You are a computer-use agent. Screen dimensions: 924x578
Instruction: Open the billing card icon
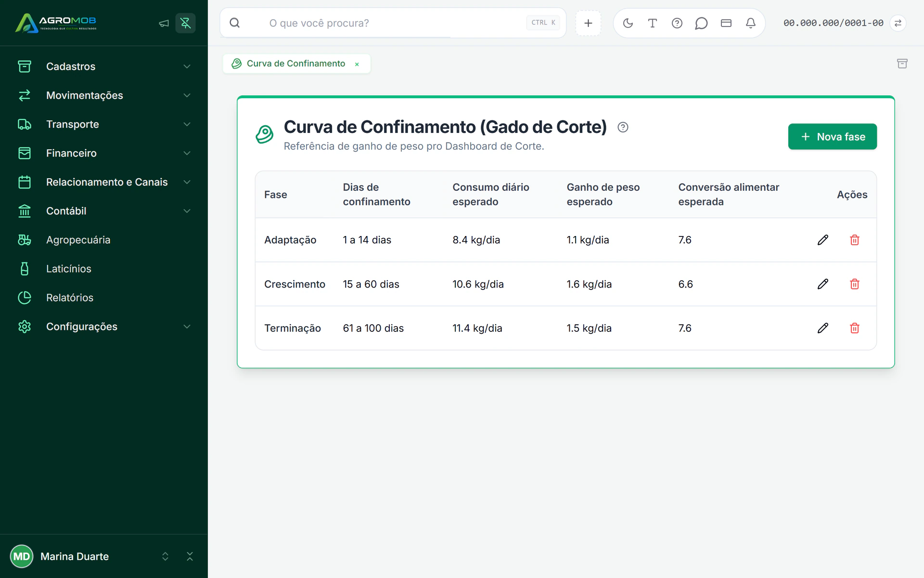click(x=726, y=23)
